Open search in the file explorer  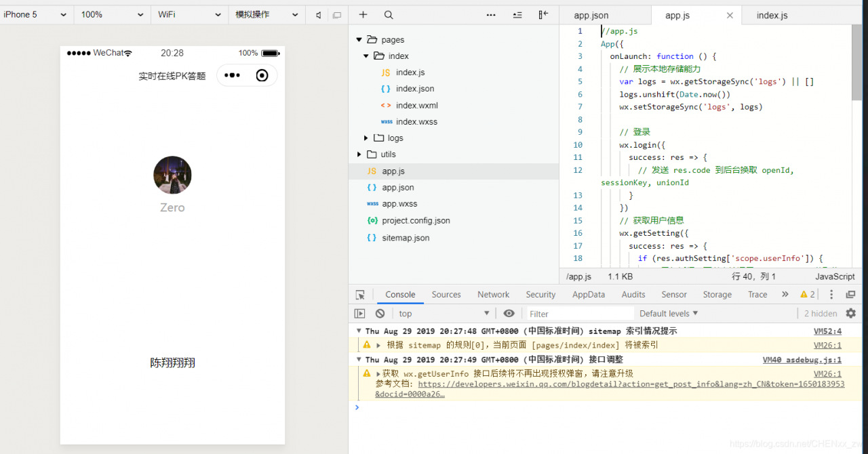click(x=388, y=15)
